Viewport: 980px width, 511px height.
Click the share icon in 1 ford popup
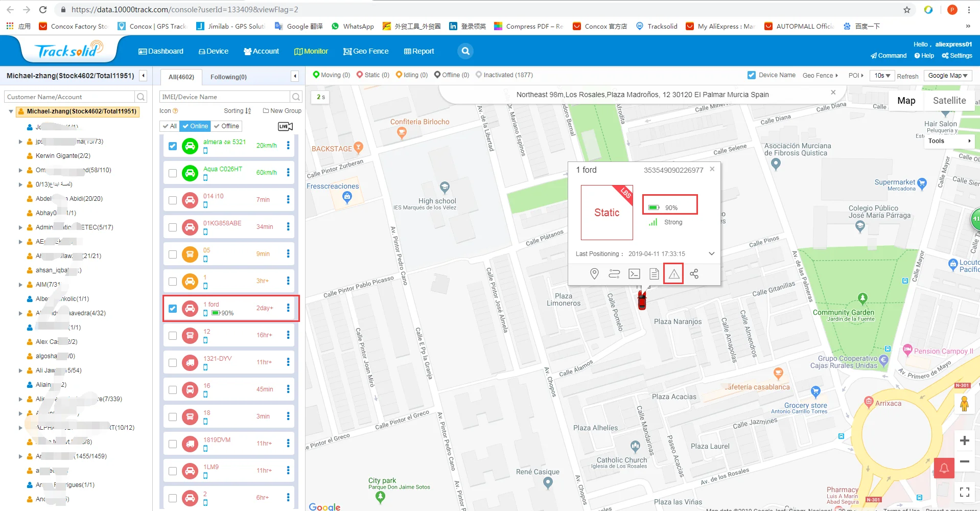pos(694,274)
